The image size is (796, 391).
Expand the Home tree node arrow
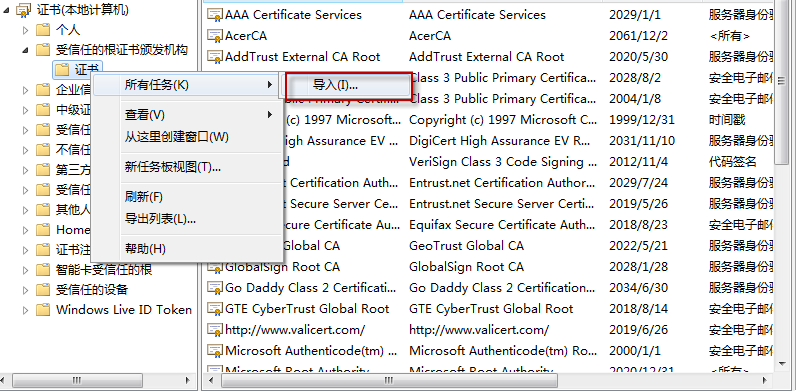(25, 230)
